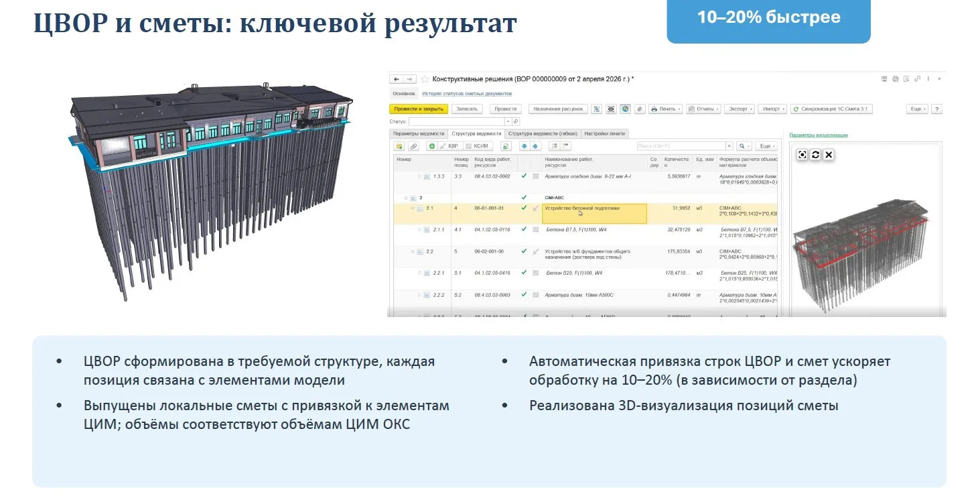The height and width of the screenshot is (500, 980).
Task: Click the focus target icon in 3D viewer
Action: click(802, 154)
